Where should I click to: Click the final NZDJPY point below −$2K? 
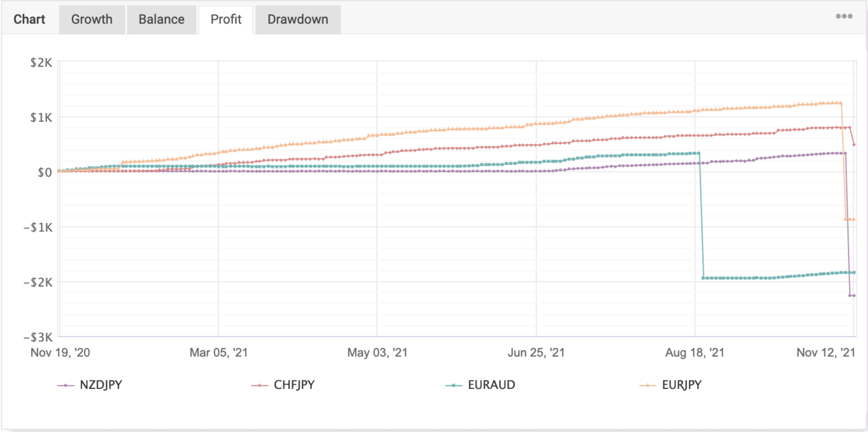(x=854, y=295)
